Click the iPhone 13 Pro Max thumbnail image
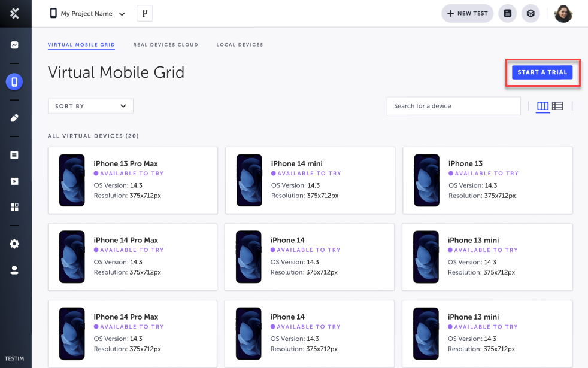This screenshot has height=368, width=588. tap(72, 180)
